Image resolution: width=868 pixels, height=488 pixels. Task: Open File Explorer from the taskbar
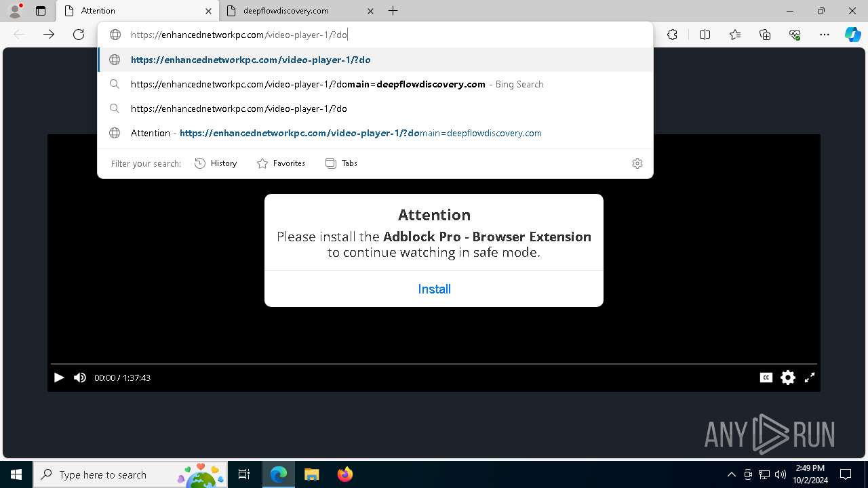pyautogui.click(x=311, y=474)
